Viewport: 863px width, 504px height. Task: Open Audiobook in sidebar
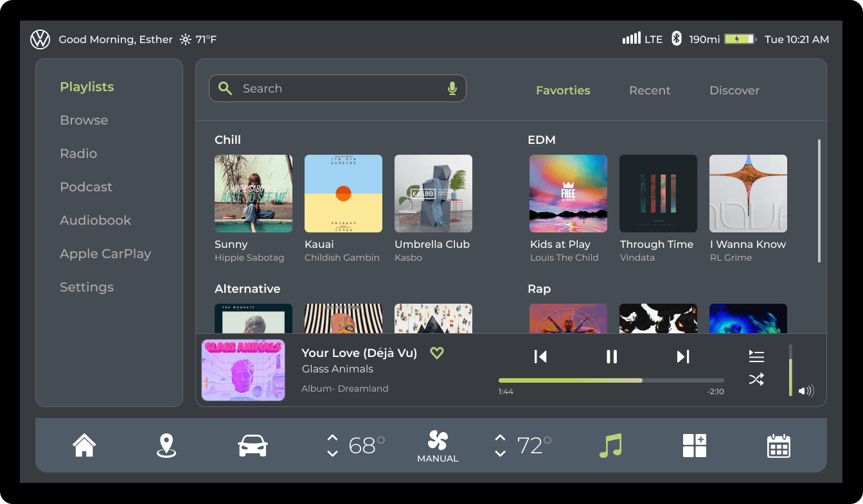95,220
